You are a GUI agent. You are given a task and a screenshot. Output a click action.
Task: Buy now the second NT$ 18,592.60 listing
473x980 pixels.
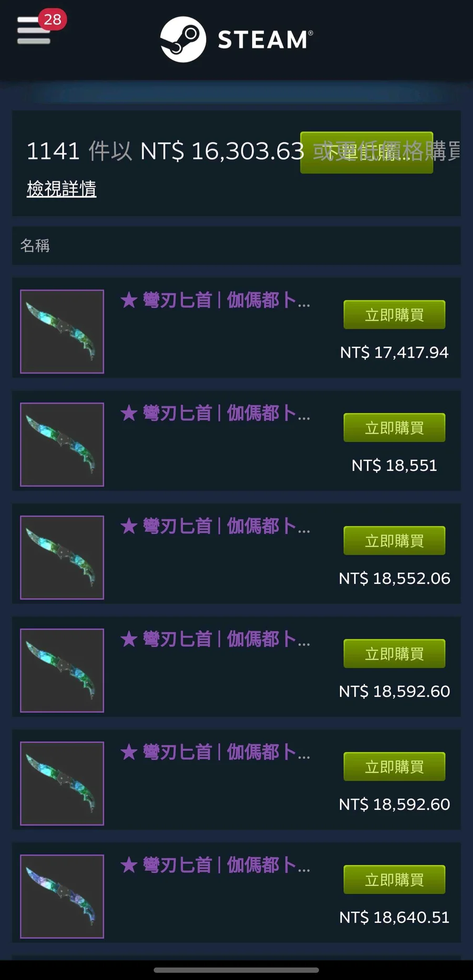click(x=394, y=767)
